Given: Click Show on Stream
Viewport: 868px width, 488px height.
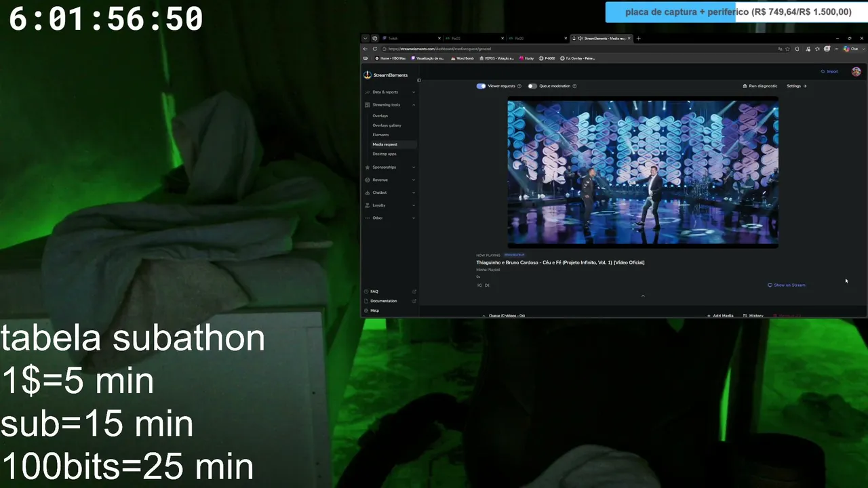Looking at the screenshot, I should 787,285.
